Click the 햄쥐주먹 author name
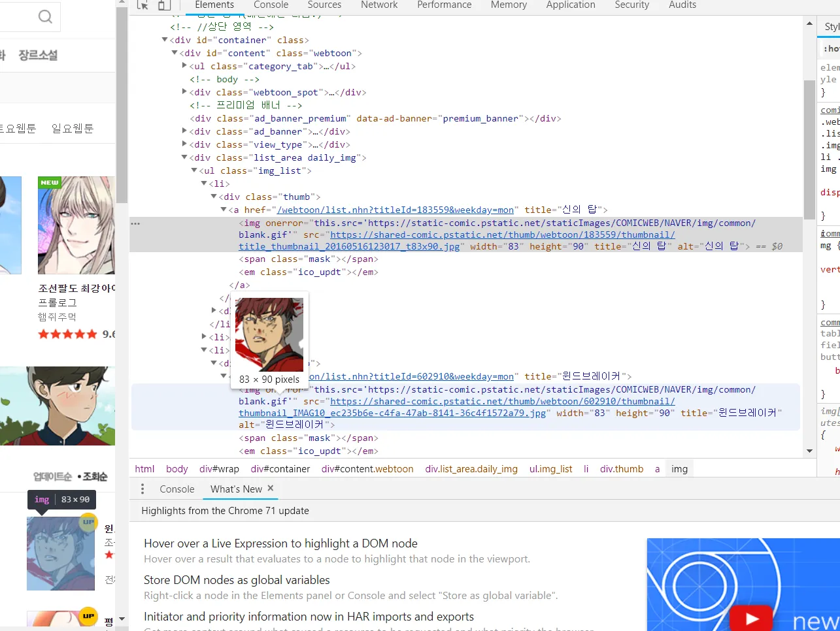This screenshot has width=840, height=631. pos(57,317)
